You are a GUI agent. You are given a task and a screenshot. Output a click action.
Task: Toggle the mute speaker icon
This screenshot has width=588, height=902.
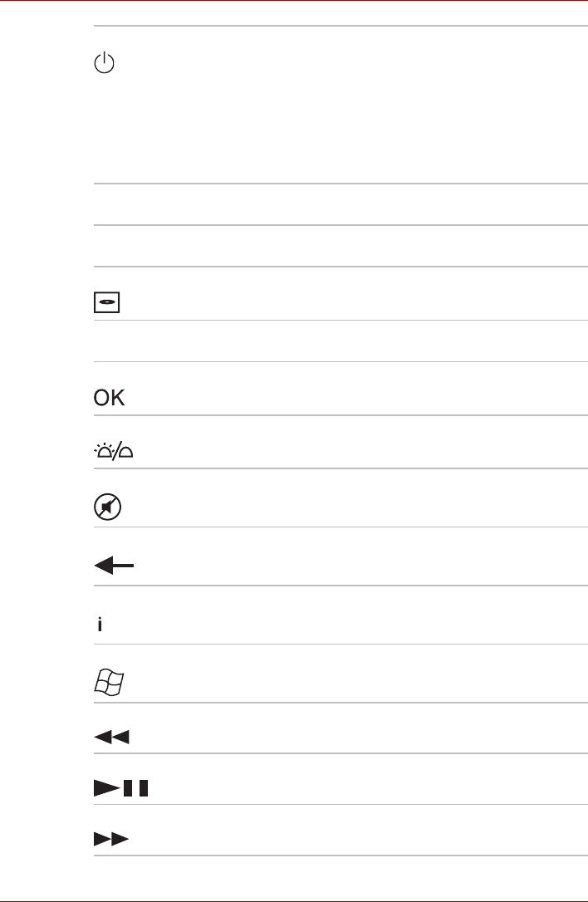click(x=108, y=506)
